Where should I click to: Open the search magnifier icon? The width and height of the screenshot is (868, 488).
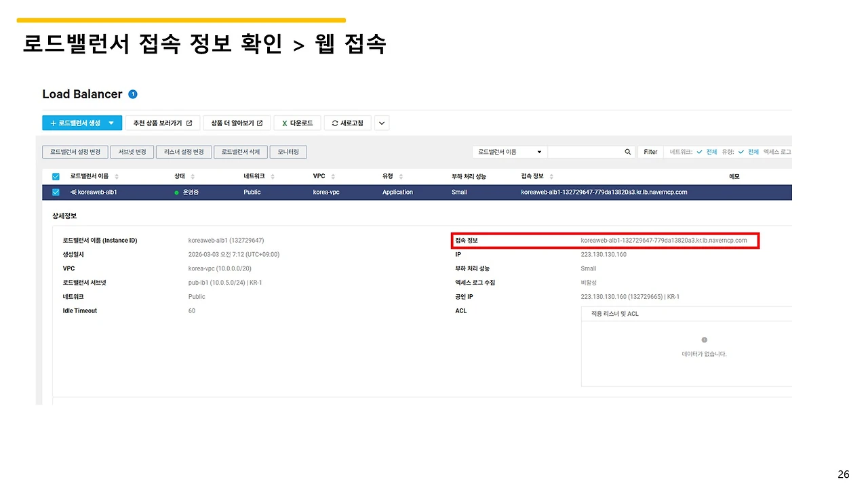(628, 151)
